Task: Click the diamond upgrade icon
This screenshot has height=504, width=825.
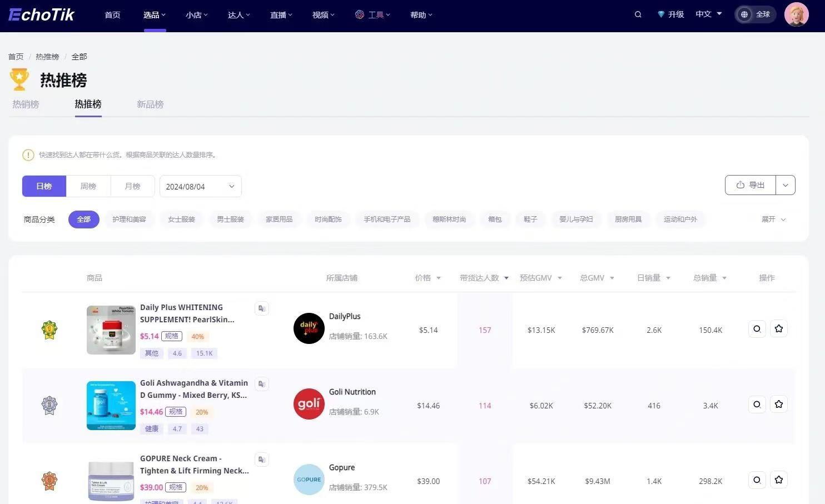Action: 661,14
